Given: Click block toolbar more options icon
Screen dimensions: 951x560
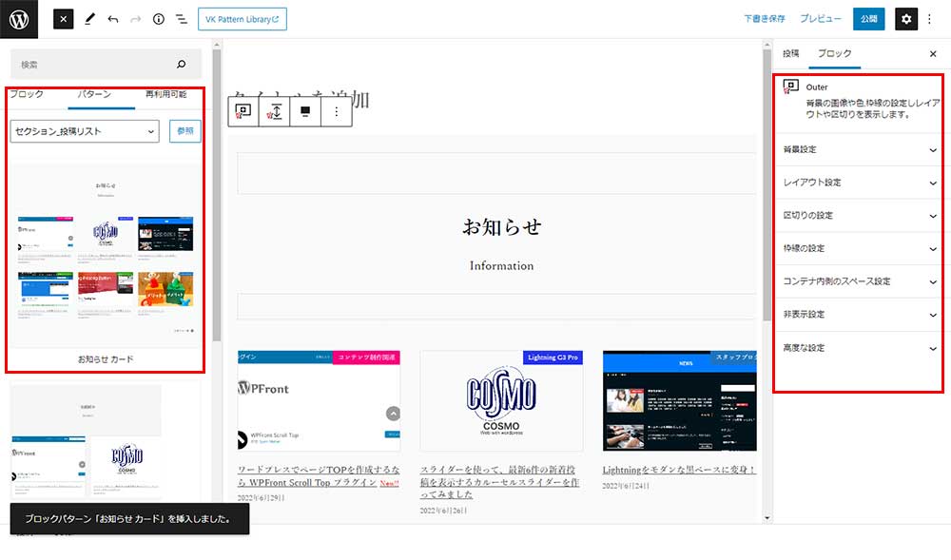Looking at the screenshot, I should [337, 111].
